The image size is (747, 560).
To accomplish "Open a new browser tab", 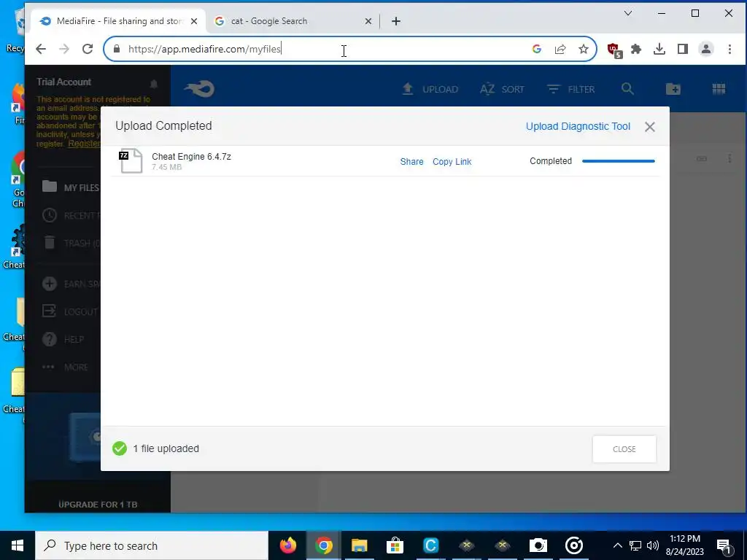I will pos(396,21).
